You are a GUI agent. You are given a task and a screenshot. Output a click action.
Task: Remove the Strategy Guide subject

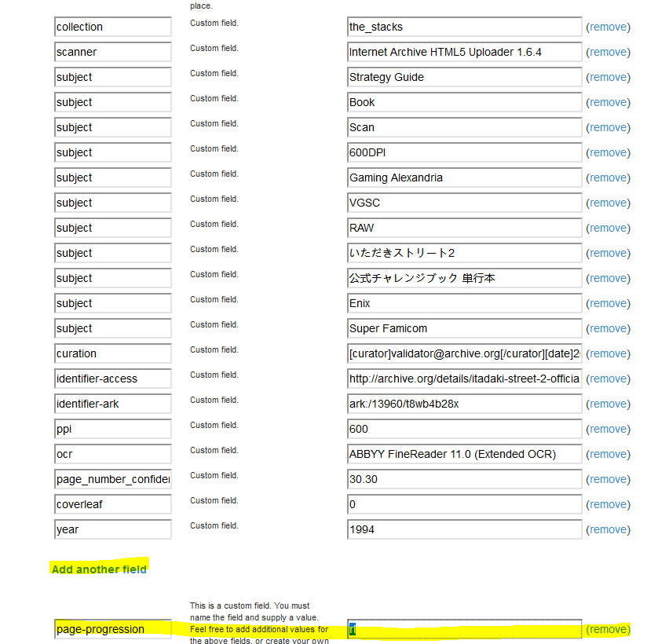pos(609,77)
